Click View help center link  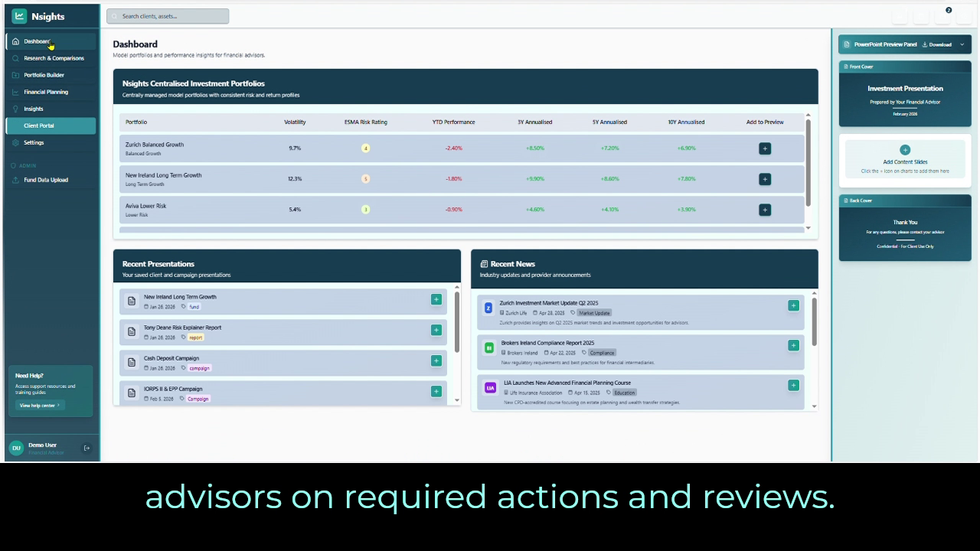39,406
